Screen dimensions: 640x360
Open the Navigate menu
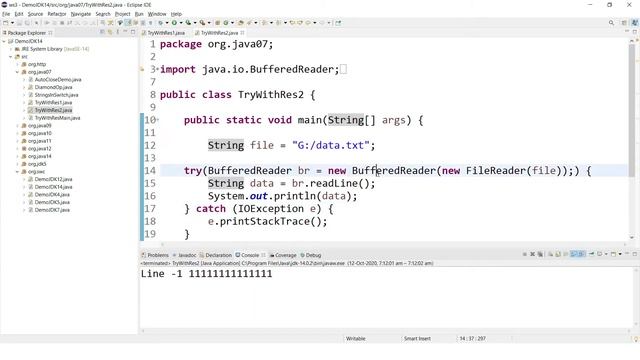pos(81,14)
